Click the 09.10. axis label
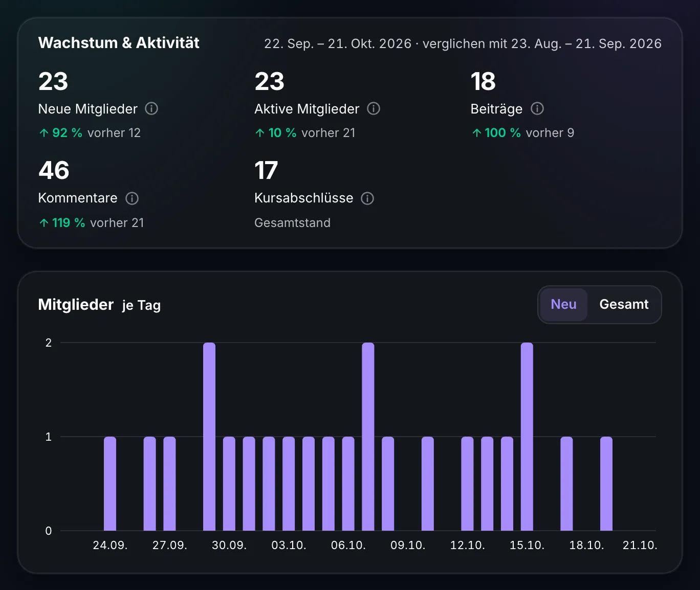Screen dimensions: 700x590 point(408,545)
